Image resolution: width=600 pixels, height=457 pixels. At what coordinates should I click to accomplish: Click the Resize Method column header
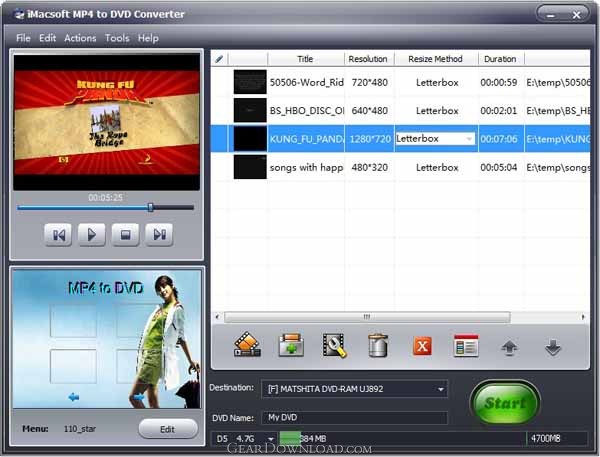point(436,59)
